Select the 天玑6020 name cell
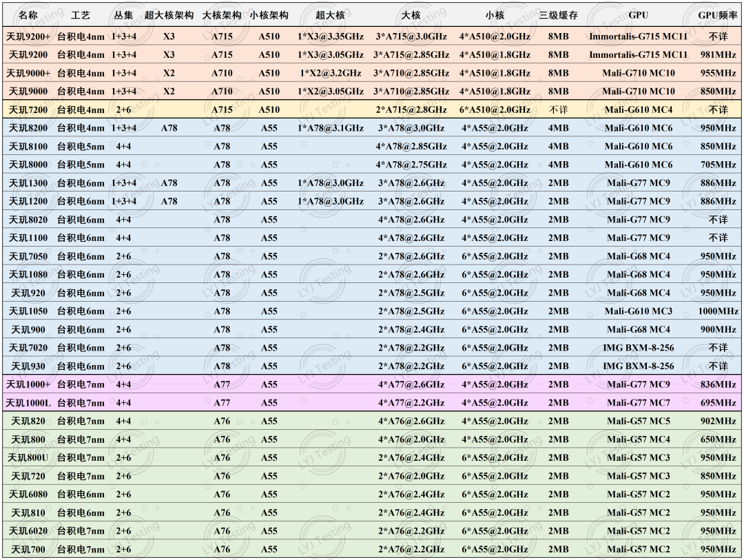Image resolution: width=744 pixels, height=560 pixels. [x=28, y=531]
